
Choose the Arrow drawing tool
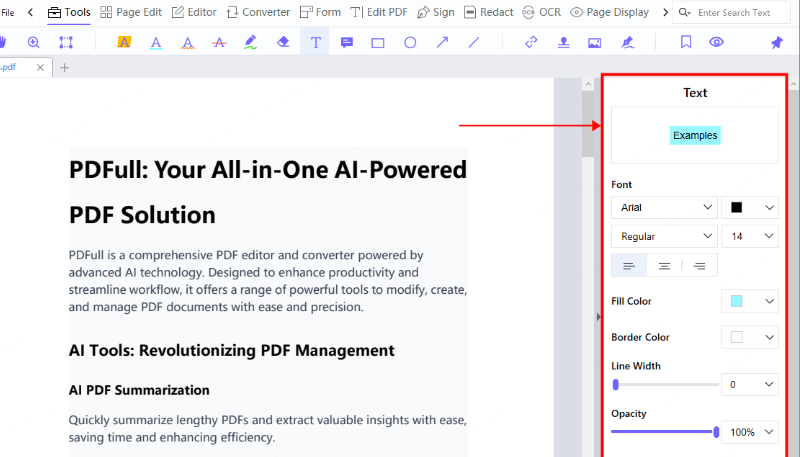coord(442,43)
